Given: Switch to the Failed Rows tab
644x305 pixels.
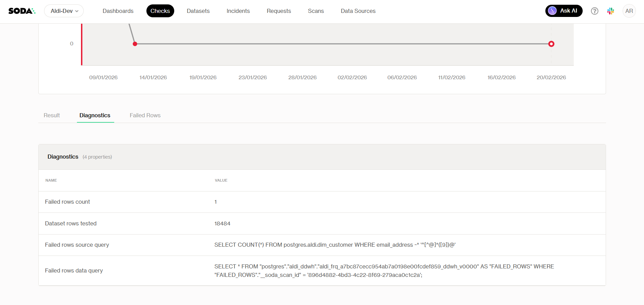Looking at the screenshot, I should pyautogui.click(x=145, y=115).
